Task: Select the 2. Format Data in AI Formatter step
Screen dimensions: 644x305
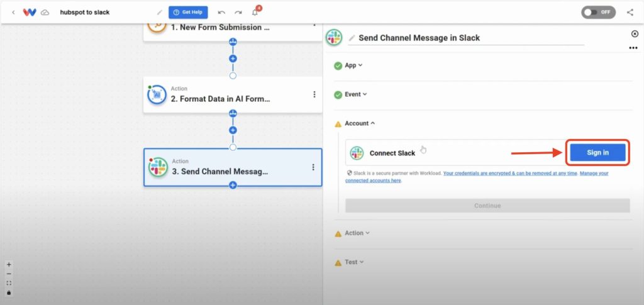Action: (x=233, y=95)
